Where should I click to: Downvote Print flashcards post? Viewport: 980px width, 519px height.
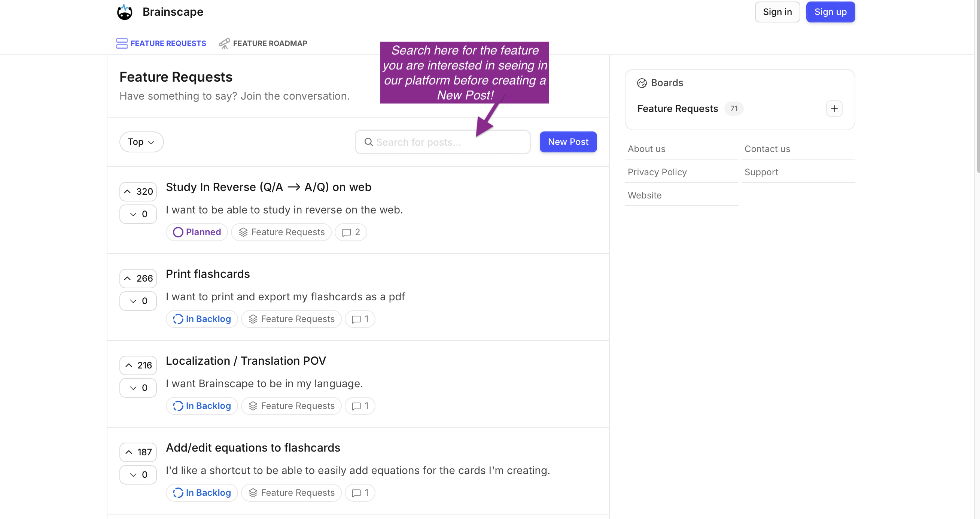[138, 301]
